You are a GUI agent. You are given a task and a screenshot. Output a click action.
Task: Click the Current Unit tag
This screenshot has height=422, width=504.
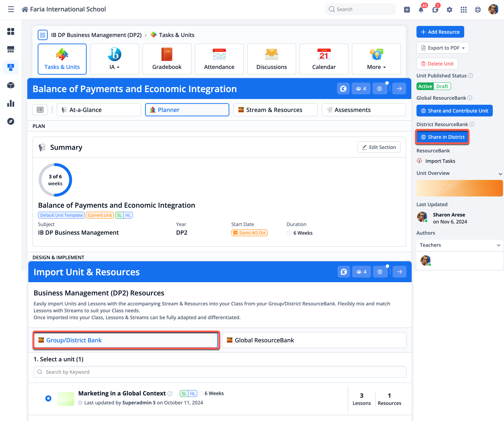pyautogui.click(x=100, y=215)
